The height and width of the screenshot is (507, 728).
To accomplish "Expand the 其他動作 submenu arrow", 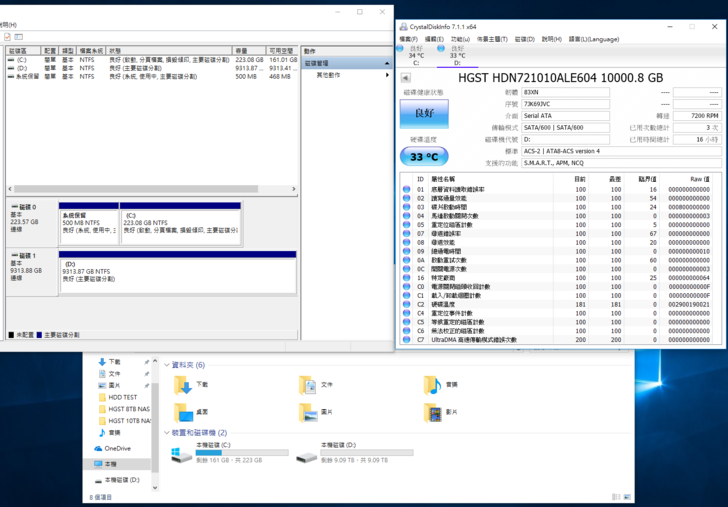I will coord(388,75).
